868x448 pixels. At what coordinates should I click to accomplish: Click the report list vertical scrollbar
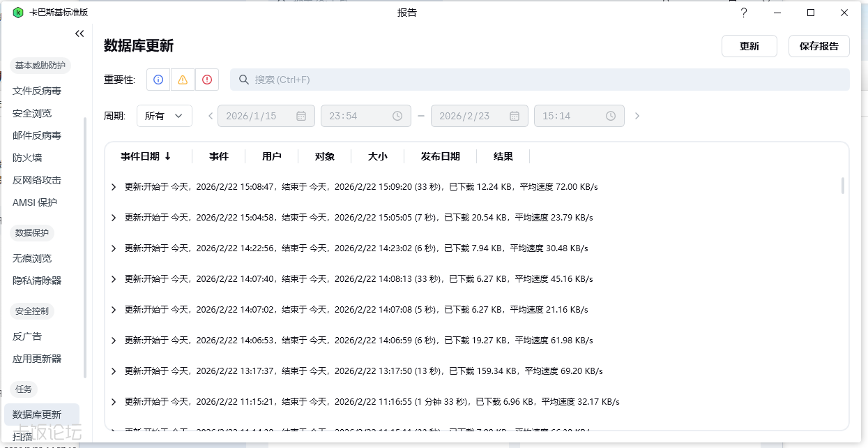[843, 186]
